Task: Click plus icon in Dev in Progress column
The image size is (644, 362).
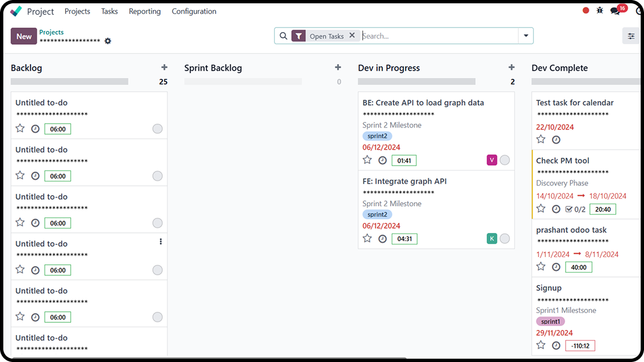Action: pos(511,67)
